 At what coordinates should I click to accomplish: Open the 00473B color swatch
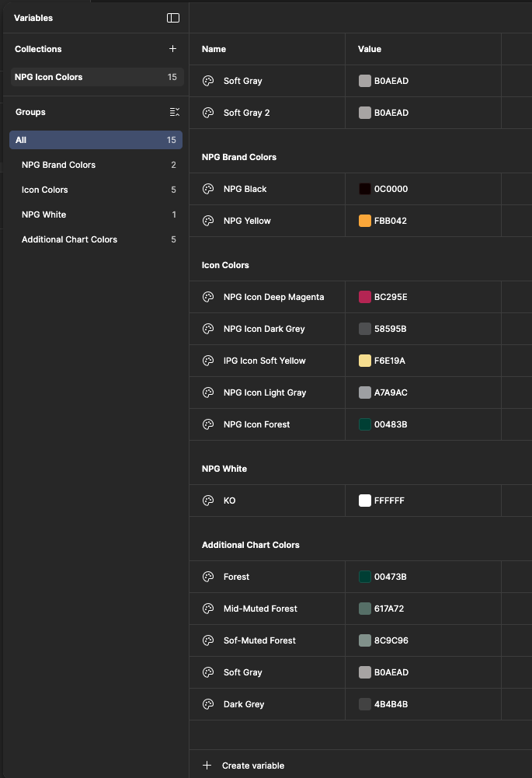pyautogui.click(x=365, y=577)
